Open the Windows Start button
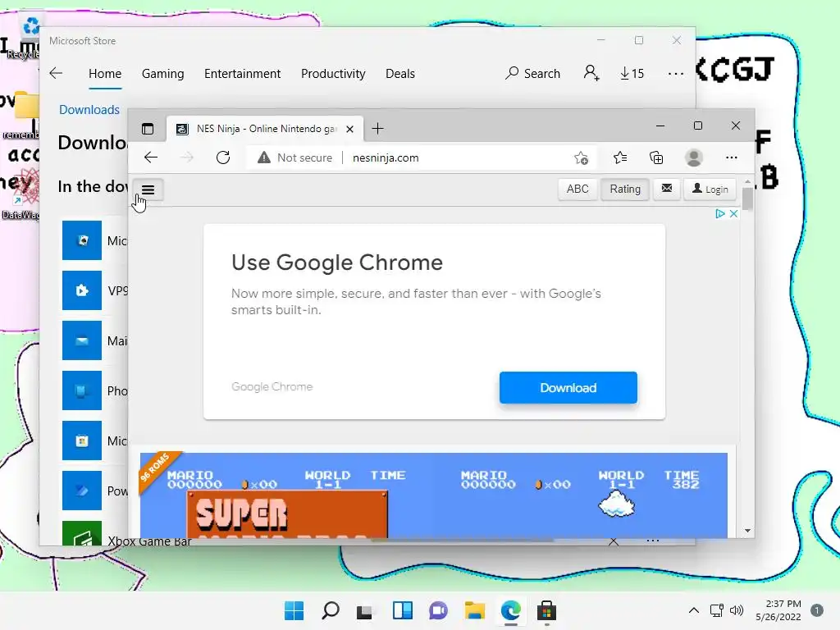Image resolution: width=840 pixels, height=630 pixels. tap(294, 610)
